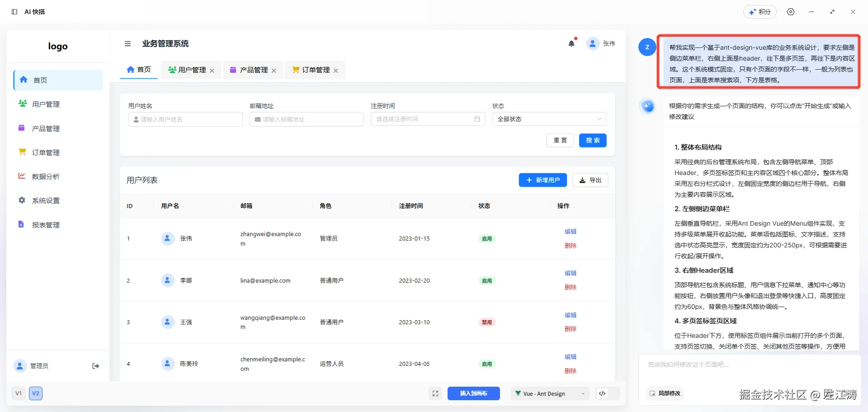Click the email lina@example.com
Image resolution: width=868 pixels, height=412 pixels.
pyautogui.click(x=265, y=280)
